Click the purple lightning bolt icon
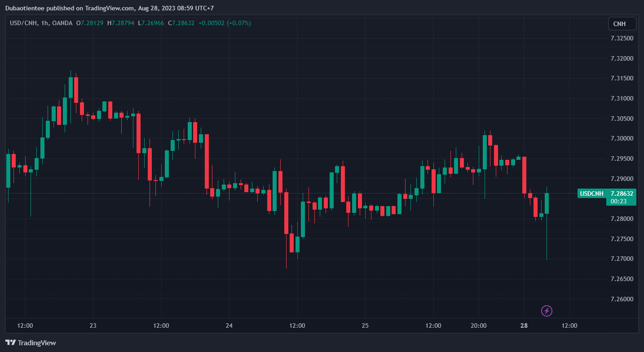This screenshot has height=352, width=644. [x=547, y=311]
